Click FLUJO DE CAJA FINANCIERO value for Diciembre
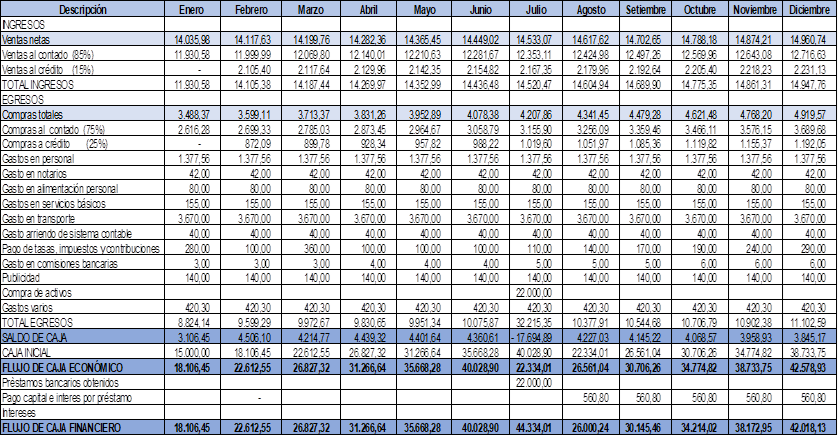Image resolution: width=838 pixels, height=436 pixels. pos(807,428)
